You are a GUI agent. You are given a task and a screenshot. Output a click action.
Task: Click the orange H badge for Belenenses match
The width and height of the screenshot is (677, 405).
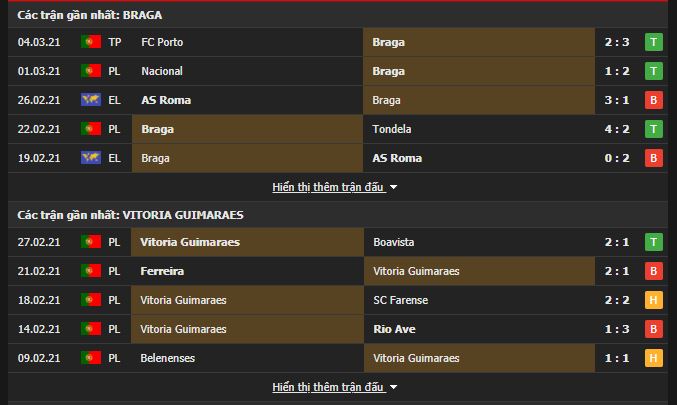click(x=653, y=358)
